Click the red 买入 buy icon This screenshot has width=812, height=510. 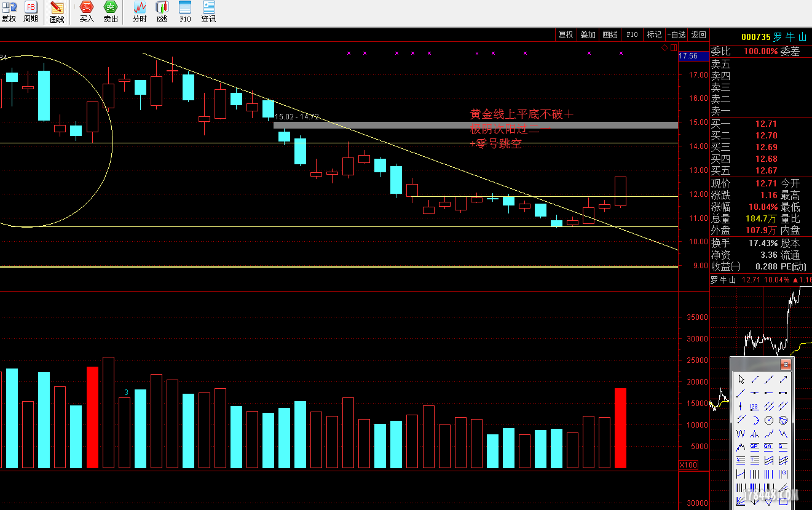tap(87, 12)
